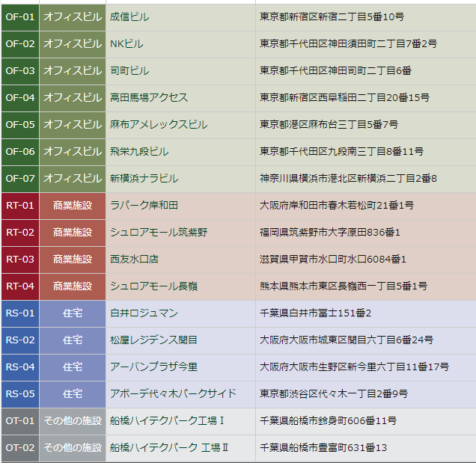This screenshot has height=463, width=476.
Task: Select the OF-03 code cell
Action: click(20, 71)
